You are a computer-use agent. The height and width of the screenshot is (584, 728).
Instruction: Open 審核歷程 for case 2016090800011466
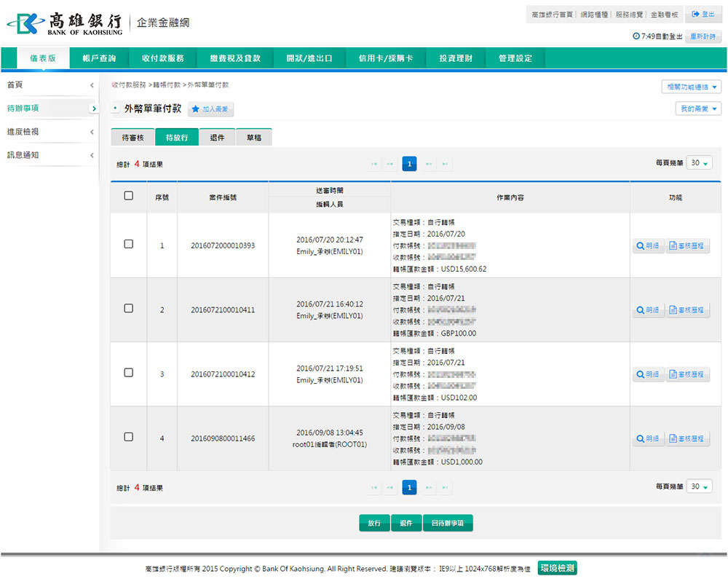pyautogui.click(x=687, y=438)
